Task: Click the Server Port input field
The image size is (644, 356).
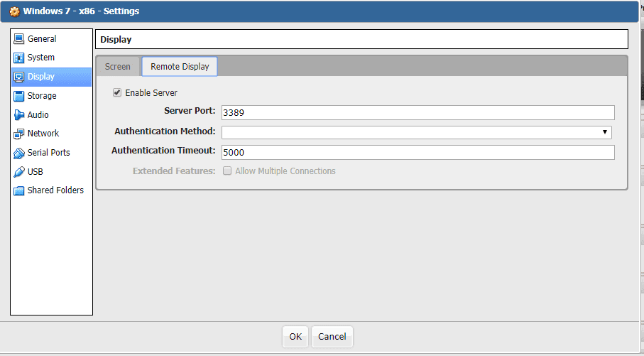Action: click(x=417, y=112)
